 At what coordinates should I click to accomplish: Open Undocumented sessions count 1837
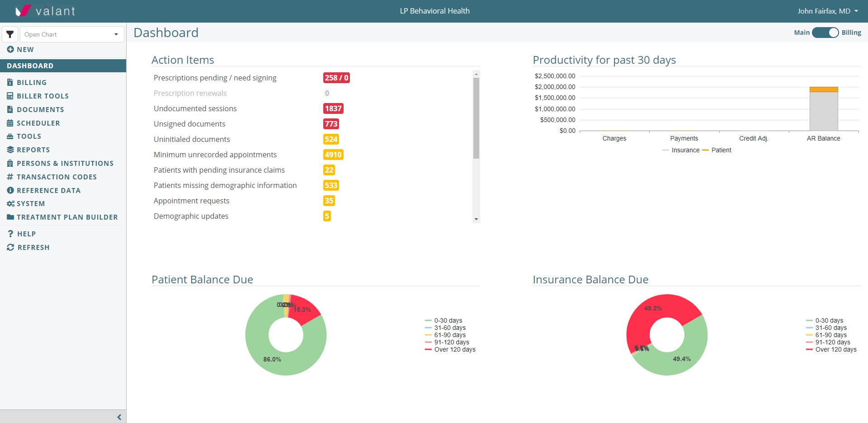point(333,108)
